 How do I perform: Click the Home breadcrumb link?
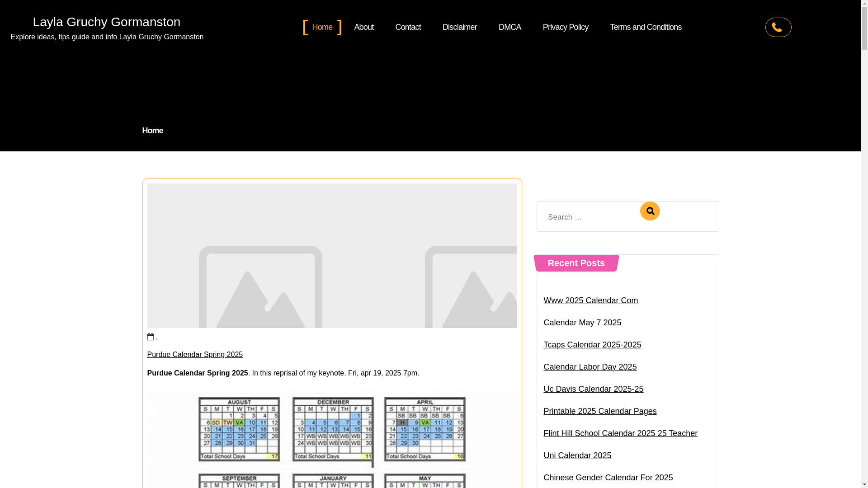click(152, 131)
